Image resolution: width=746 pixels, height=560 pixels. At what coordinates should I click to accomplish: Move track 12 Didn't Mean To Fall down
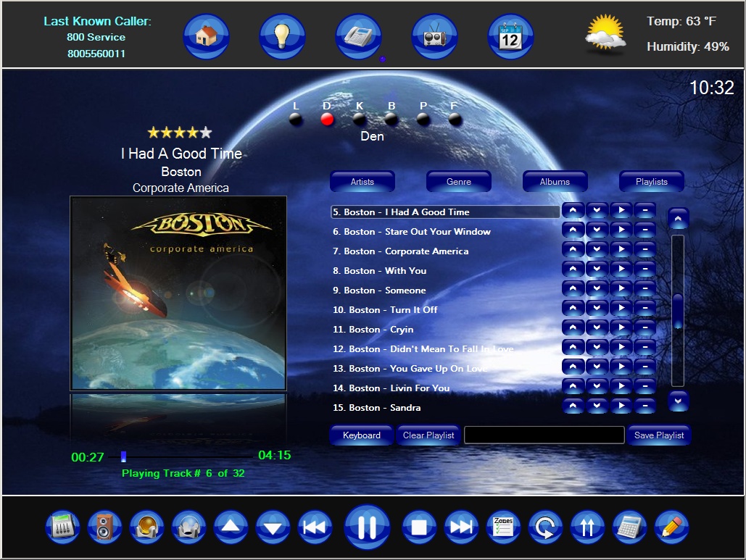tap(597, 347)
